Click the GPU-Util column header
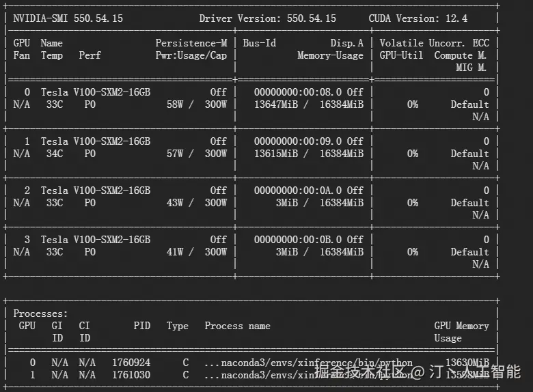 pyautogui.click(x=401, y=55)
